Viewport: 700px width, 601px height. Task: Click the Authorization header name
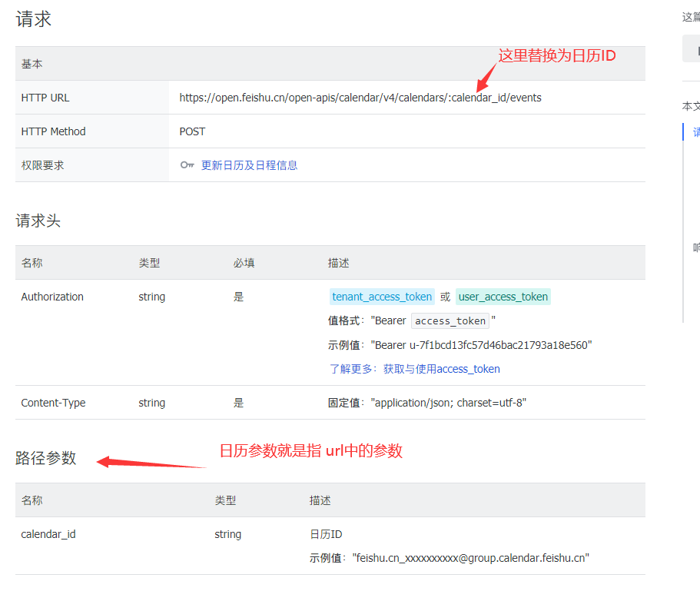(52, 297)
